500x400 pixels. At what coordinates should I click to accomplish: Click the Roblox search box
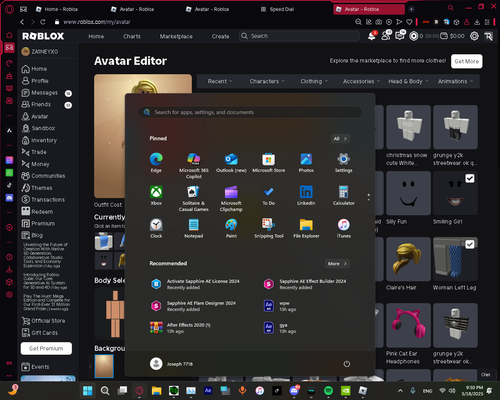pos(299,36)
